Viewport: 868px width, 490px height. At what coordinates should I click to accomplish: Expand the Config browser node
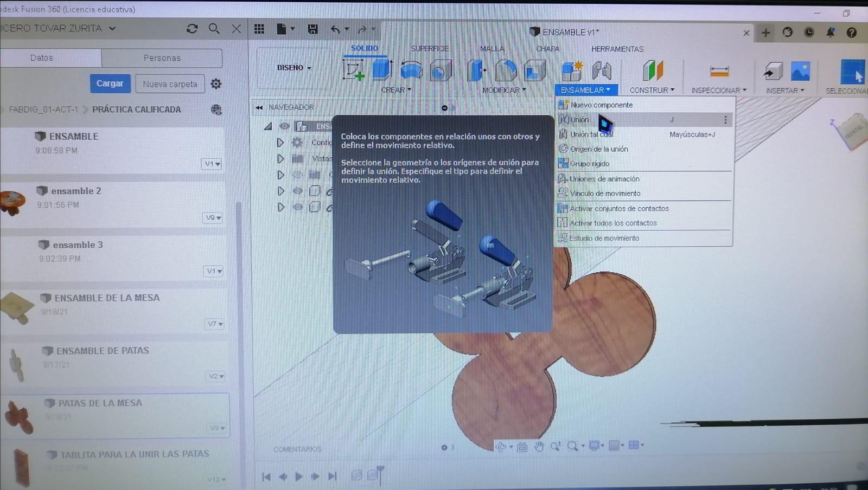280,143
